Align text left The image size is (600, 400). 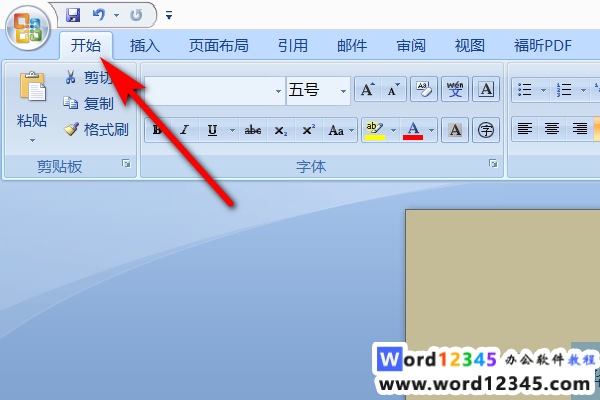click(525, 129)
